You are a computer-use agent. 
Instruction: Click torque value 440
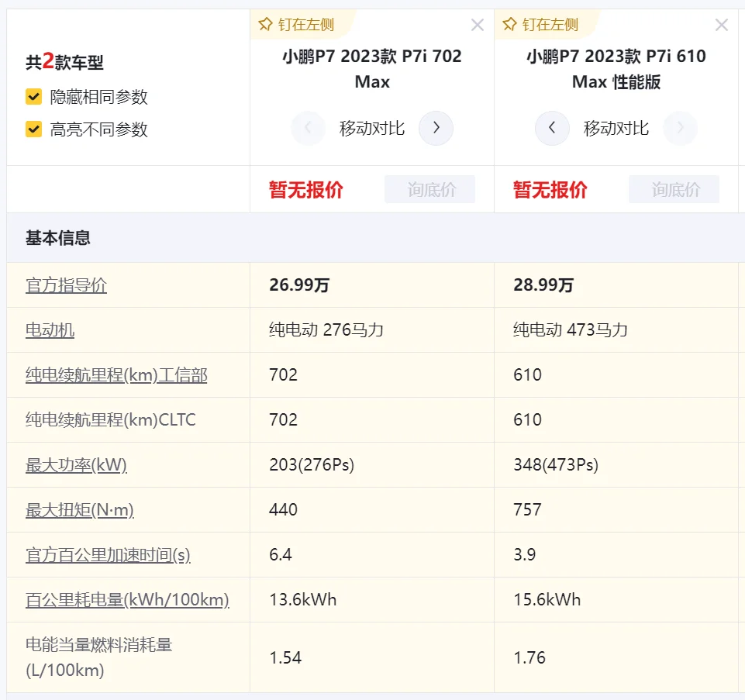pos(283,510)
